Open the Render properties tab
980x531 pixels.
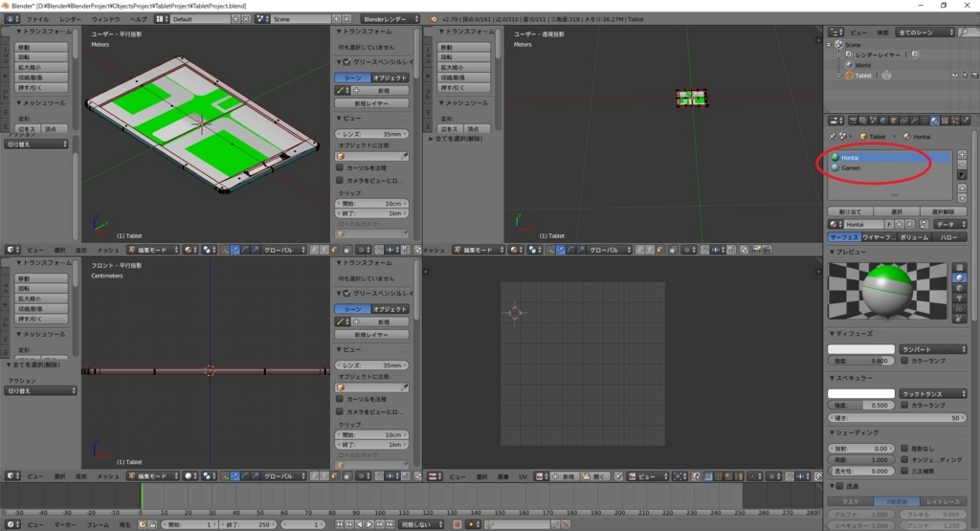(x=853, y=120)
